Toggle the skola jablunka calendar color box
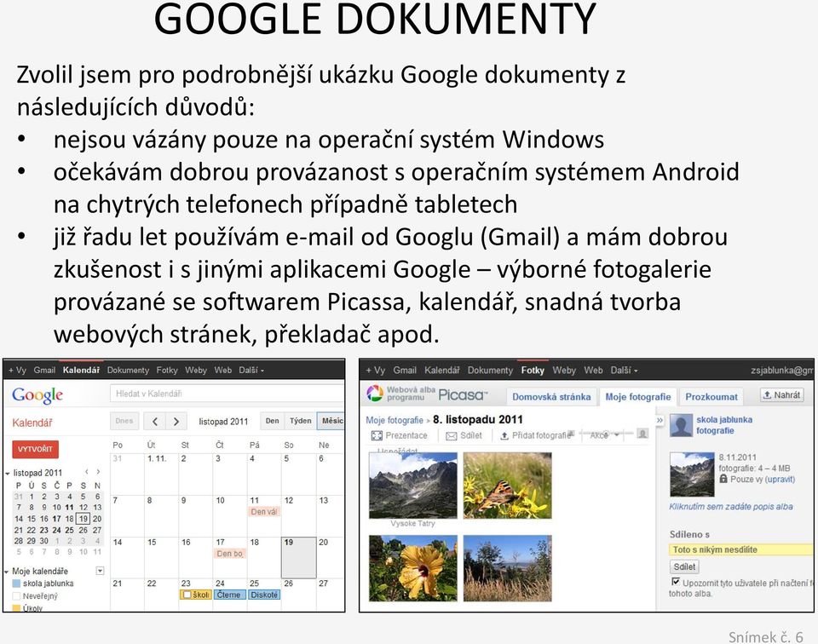The height and width of the screenshot is (644, 818). tap(16, 584)
